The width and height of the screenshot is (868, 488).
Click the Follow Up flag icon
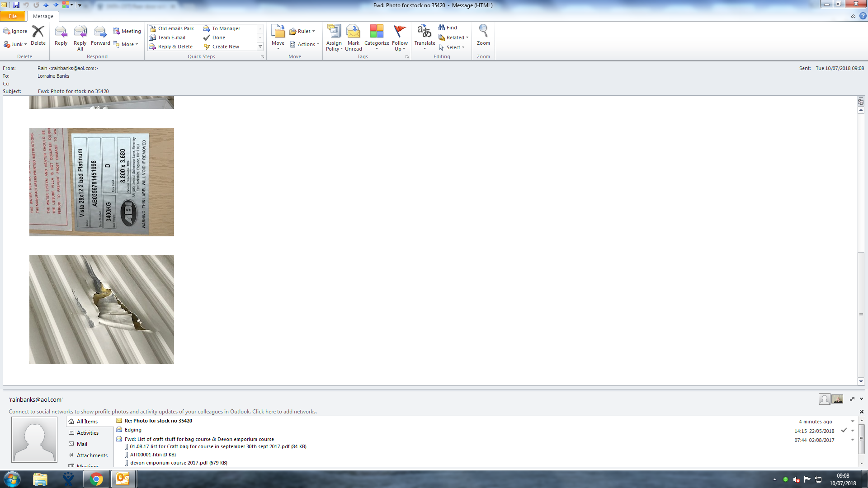[x=400, y=32]
